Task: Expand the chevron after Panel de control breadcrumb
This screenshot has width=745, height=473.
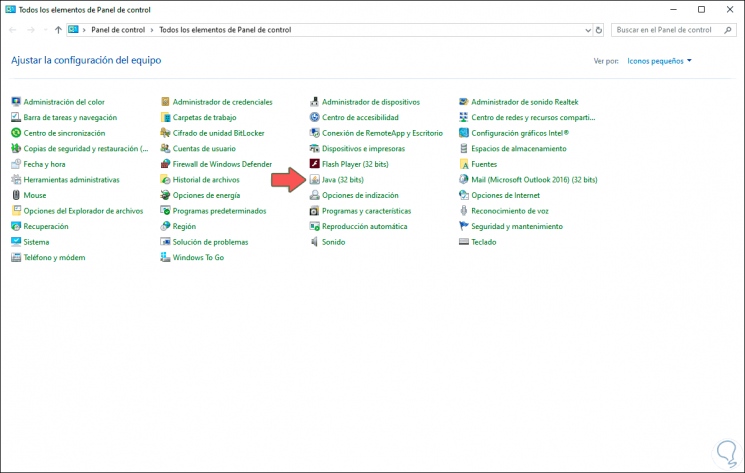Action: point(152,30)
